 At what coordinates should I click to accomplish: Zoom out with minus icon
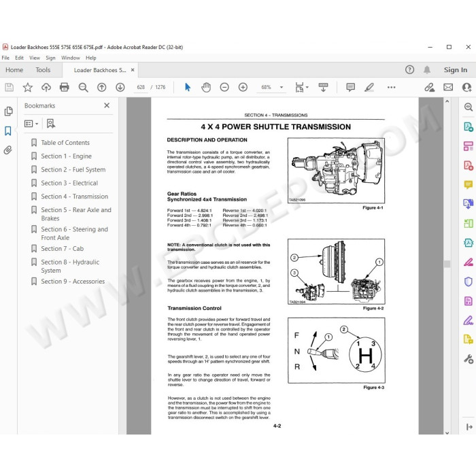pyautogui.click(x=224, y=88)
